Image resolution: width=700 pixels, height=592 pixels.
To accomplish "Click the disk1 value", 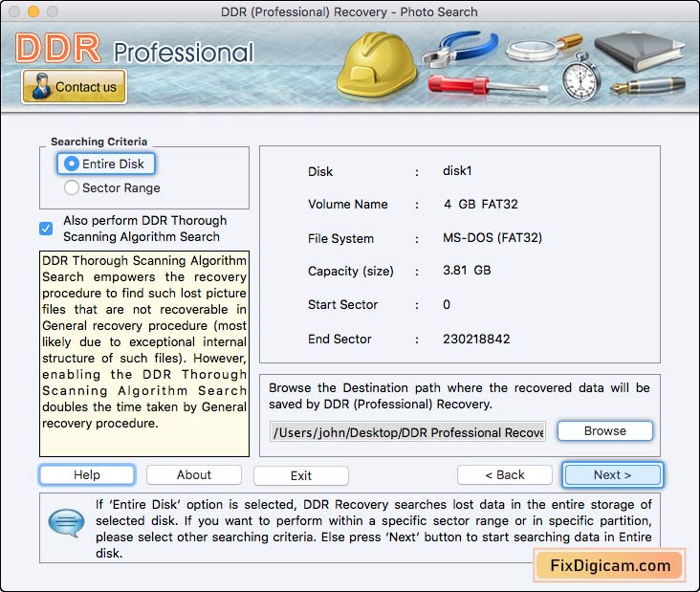I will [x=457, y=170].
